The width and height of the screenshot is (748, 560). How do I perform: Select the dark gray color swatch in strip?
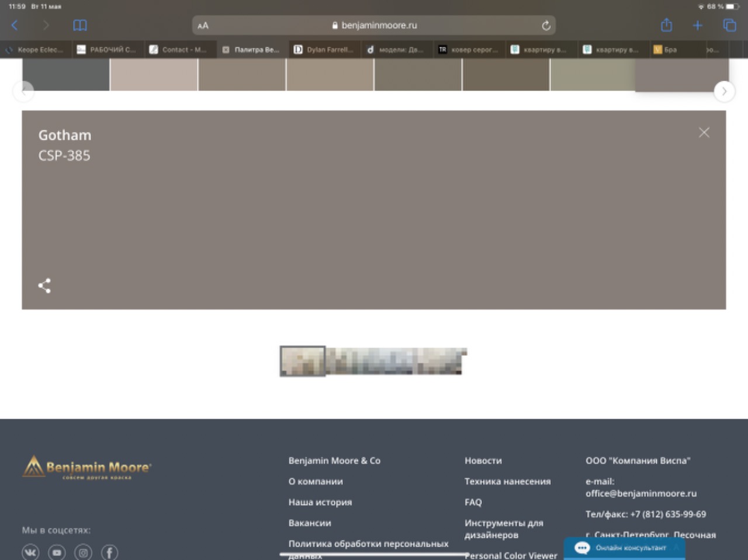[66, 75]
